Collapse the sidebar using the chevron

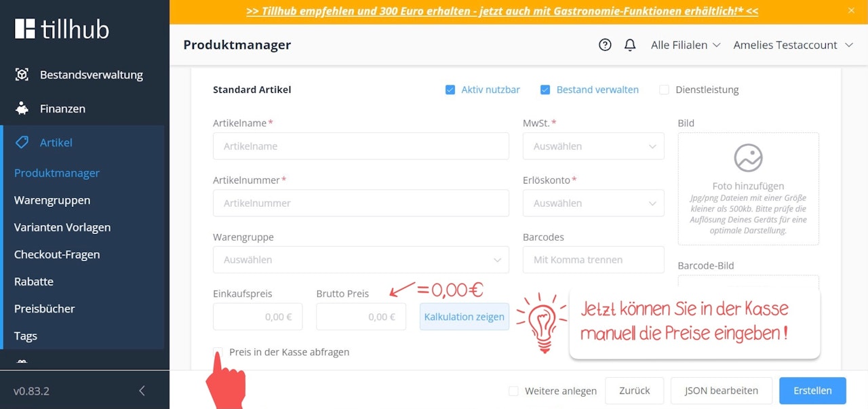coord(142,391)
